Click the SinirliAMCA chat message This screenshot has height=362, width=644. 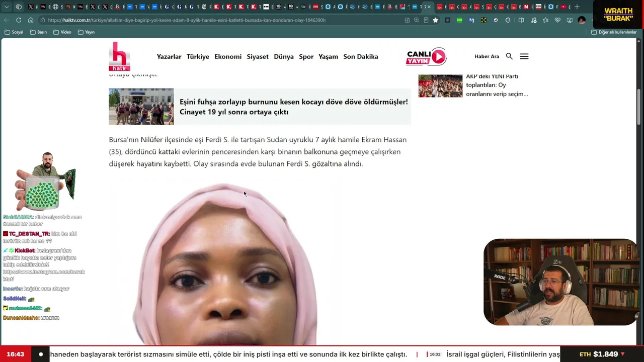(42, 220)
